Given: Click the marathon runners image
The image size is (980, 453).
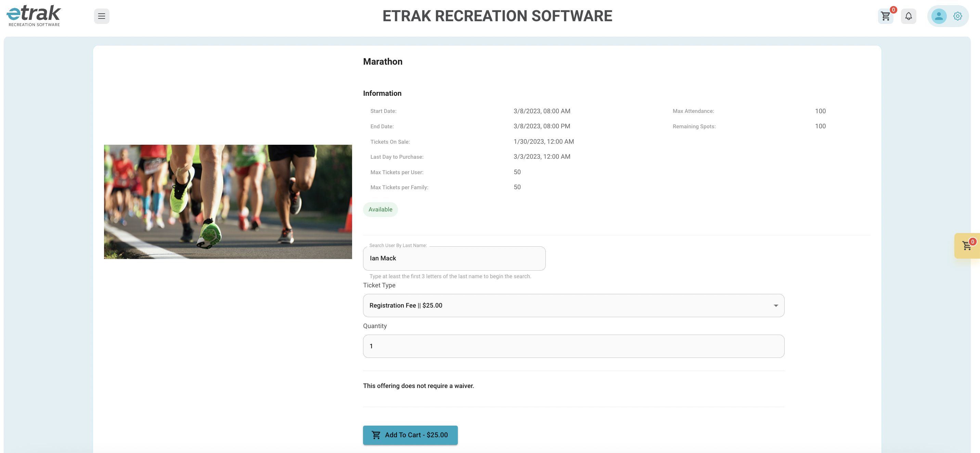Looking at the screenshot, I should coord(228,202).
